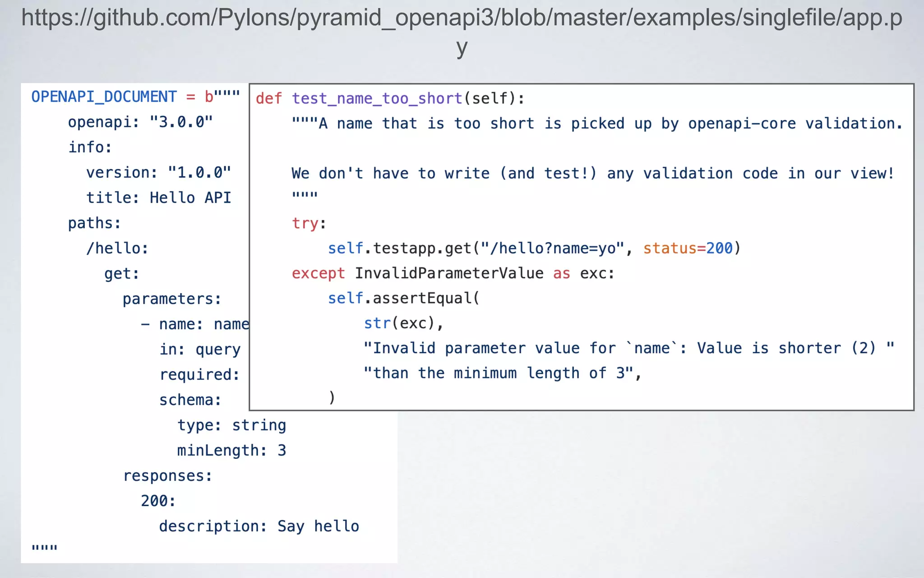924x578 pixels.
Task: Click the 'minLength: 3' line
Action: 231,451
